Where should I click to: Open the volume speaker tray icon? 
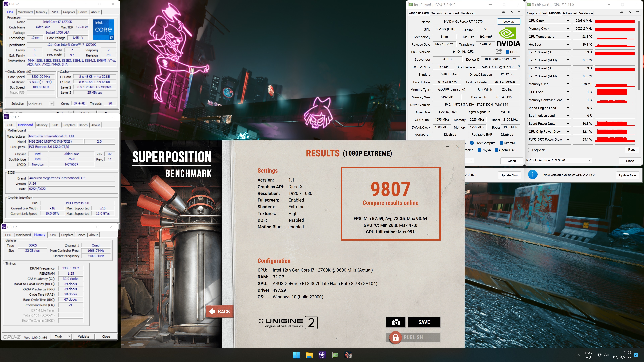click(x=606, y=355)
